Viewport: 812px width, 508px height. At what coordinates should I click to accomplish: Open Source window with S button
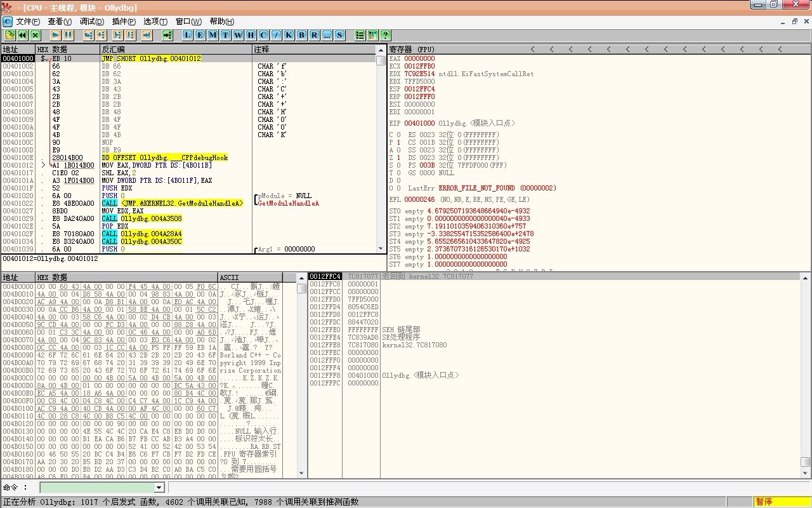coord(340,35)
